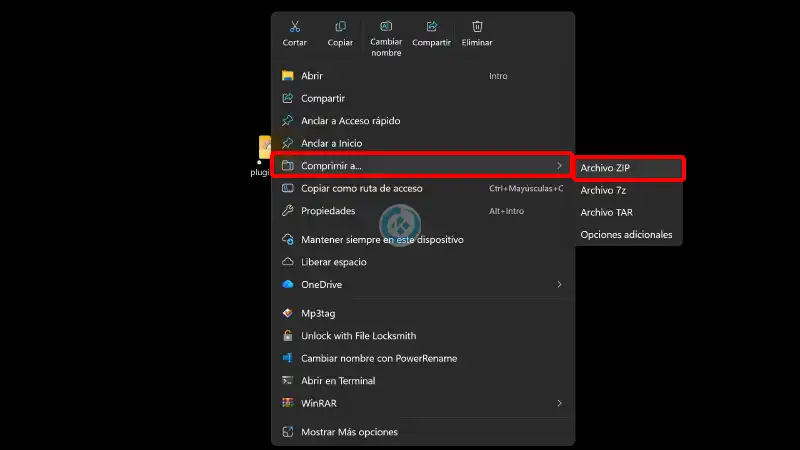Open Propiedades of the file
Screen dimensions: 800x450
coord(328,211)
